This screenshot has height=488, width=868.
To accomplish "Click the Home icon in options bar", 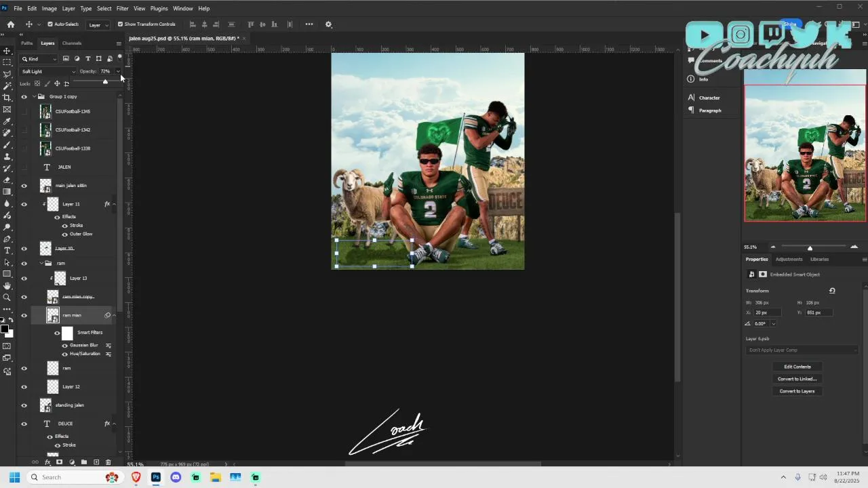I will pyautogui.click(x=10, y=24).
